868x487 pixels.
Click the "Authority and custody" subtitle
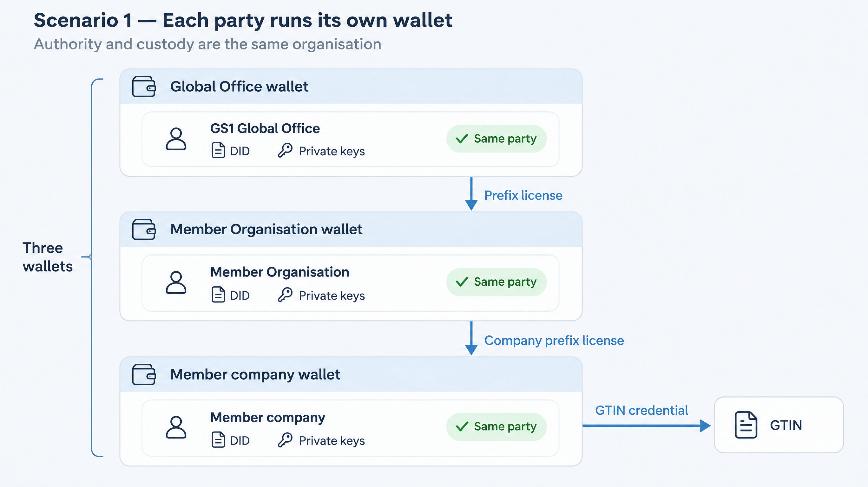click(207, 44)
